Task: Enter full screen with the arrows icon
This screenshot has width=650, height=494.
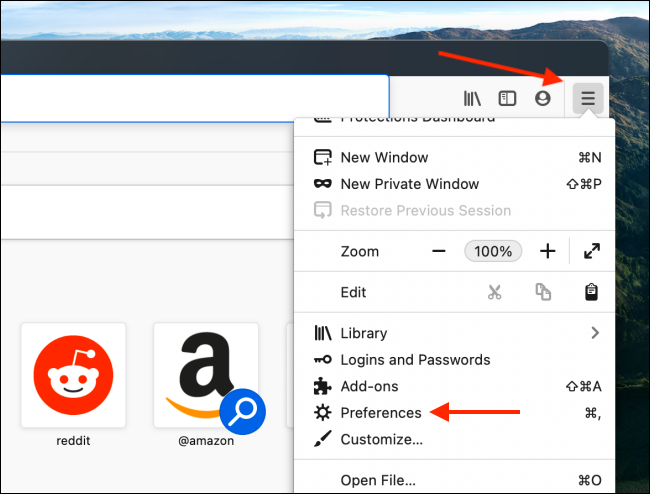Action: click(592, 251)
